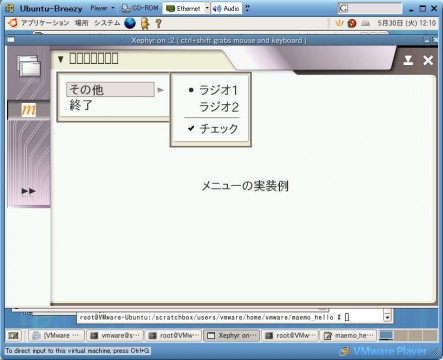Choose 終了 from the menu

81,105
